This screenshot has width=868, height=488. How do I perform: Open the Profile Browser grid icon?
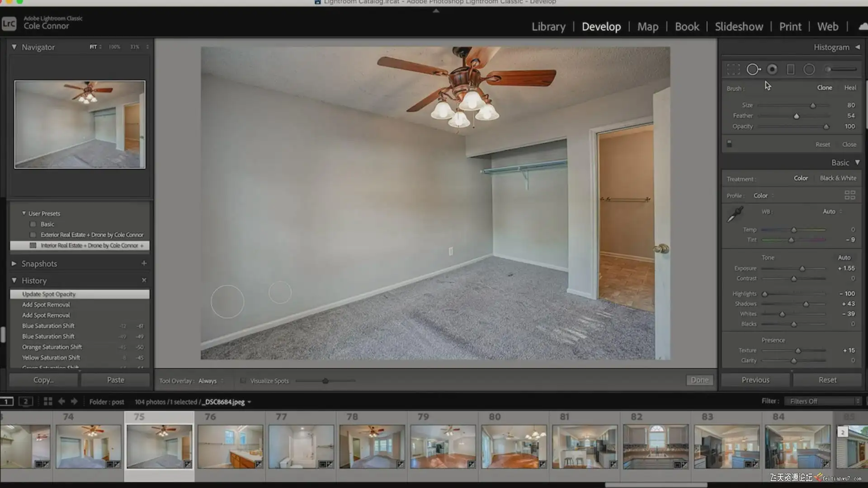(849, 195)
